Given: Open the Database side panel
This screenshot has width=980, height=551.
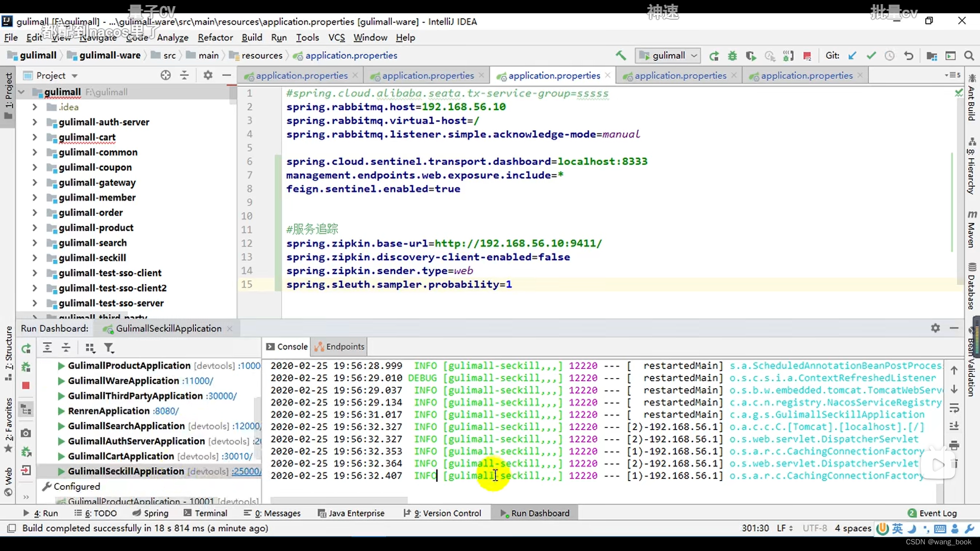Looking at the screenshot, I should (972, 286).
